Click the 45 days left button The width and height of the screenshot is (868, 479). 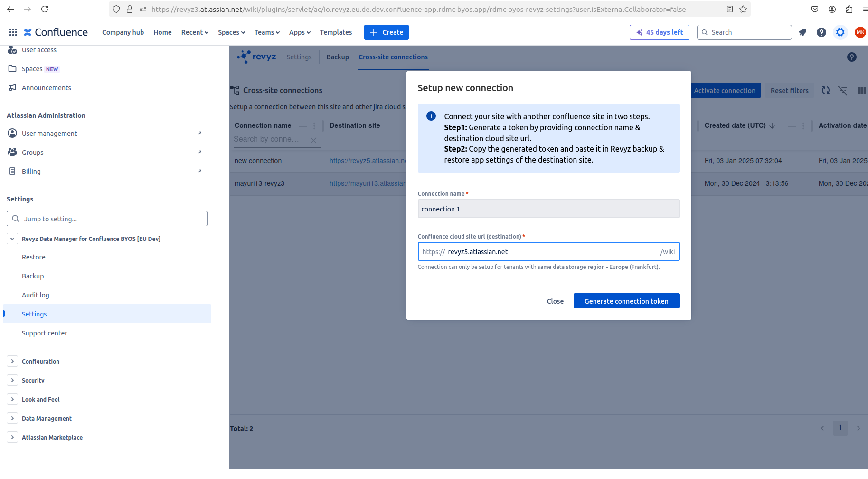click(659, 32)
